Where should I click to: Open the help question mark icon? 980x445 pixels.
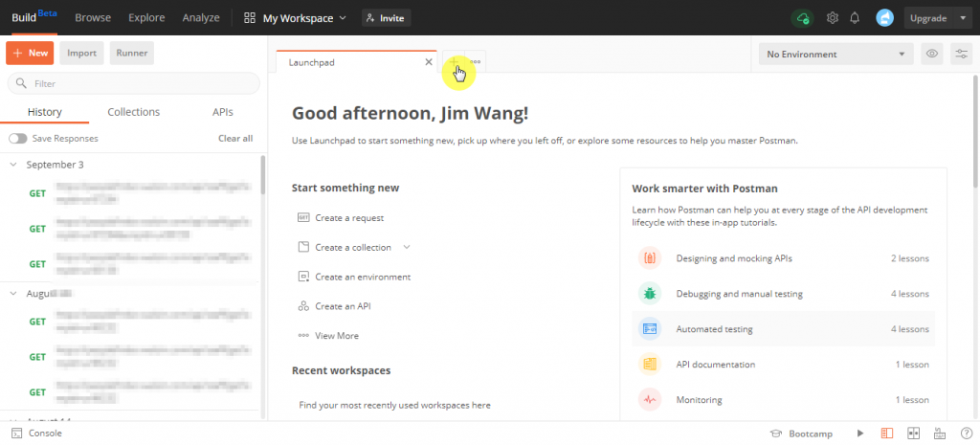[967, 434]
